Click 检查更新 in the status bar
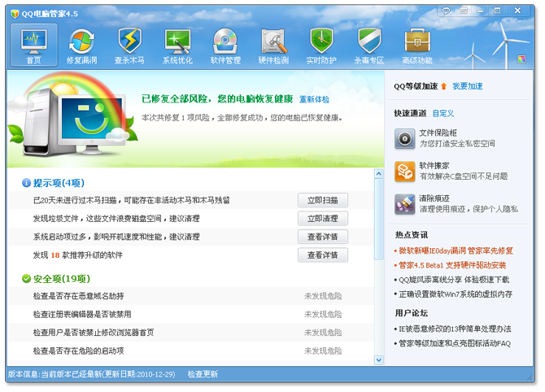This screenshot has height=392, width=545. [203, 375]
